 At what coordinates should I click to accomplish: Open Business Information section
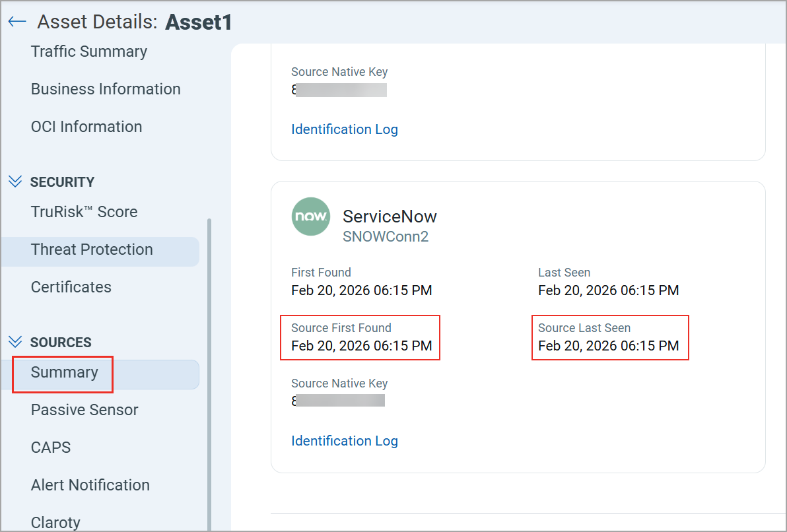(106, 89)
